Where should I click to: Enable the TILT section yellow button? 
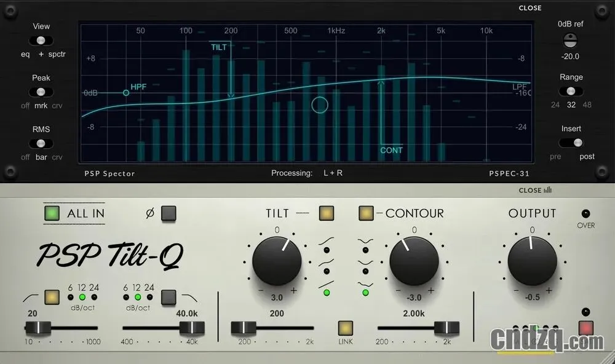point(327,213)
